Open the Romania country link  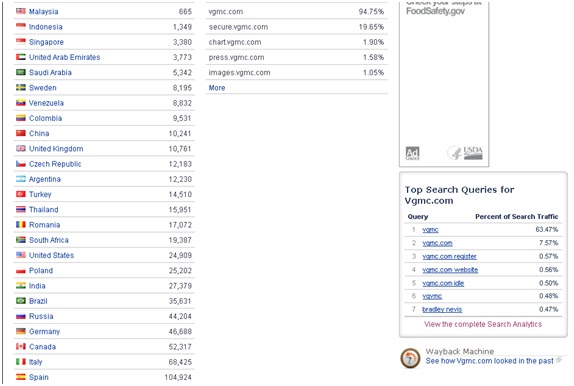pos(45,225)
